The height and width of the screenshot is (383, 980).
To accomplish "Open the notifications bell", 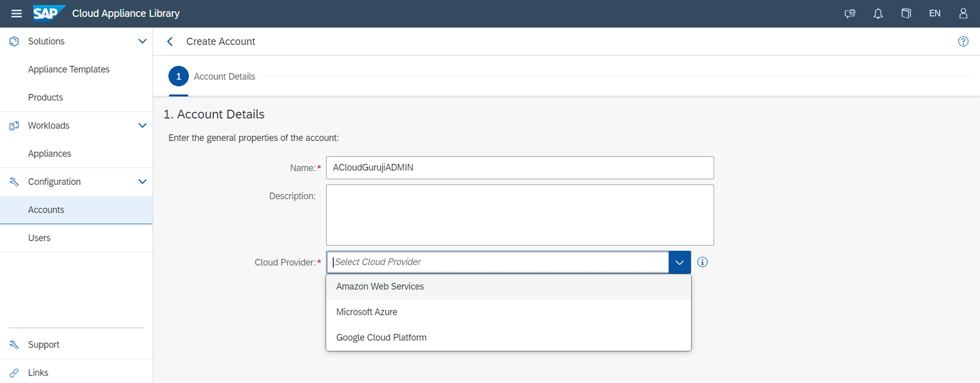I will (x=878, y=13).
